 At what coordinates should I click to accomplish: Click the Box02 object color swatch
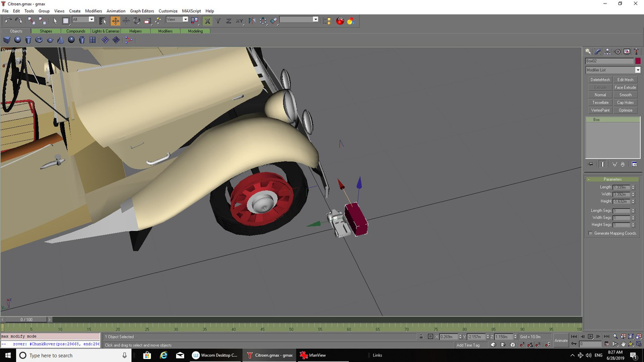[x=638, y=61]
